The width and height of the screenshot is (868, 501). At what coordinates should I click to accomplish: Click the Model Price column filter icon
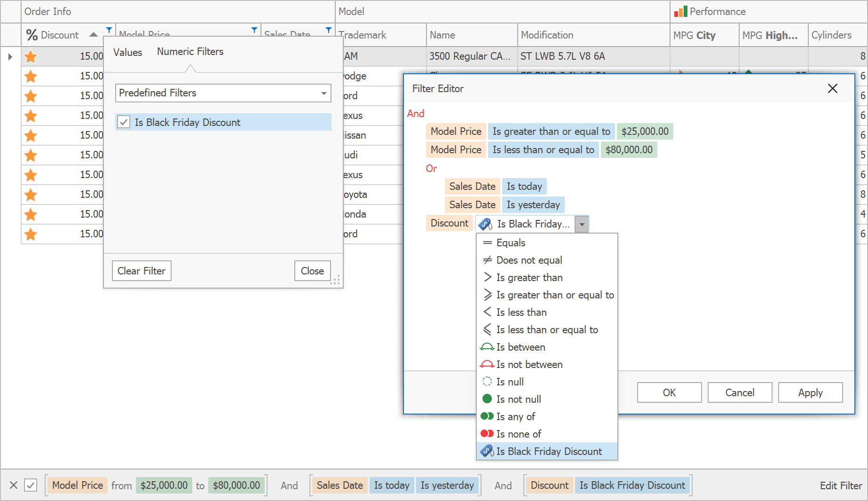[x=254, y=30]
